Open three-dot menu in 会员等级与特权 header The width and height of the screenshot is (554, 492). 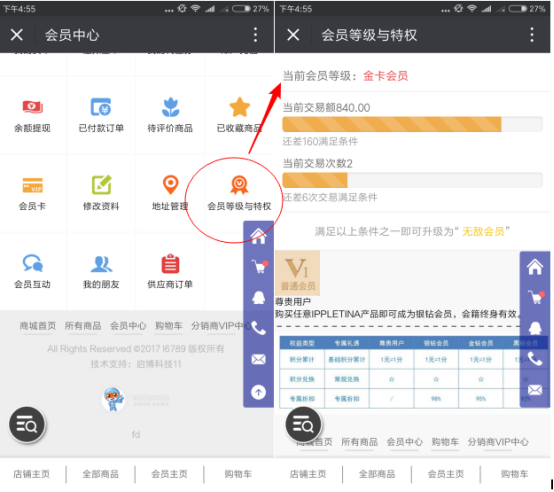(532, 35)
